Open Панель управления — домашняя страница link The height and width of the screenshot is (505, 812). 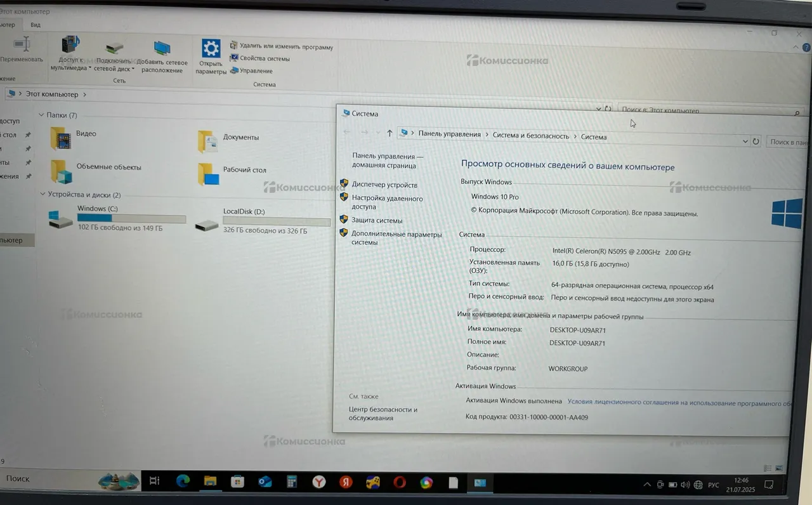click(x=388, y=161)
